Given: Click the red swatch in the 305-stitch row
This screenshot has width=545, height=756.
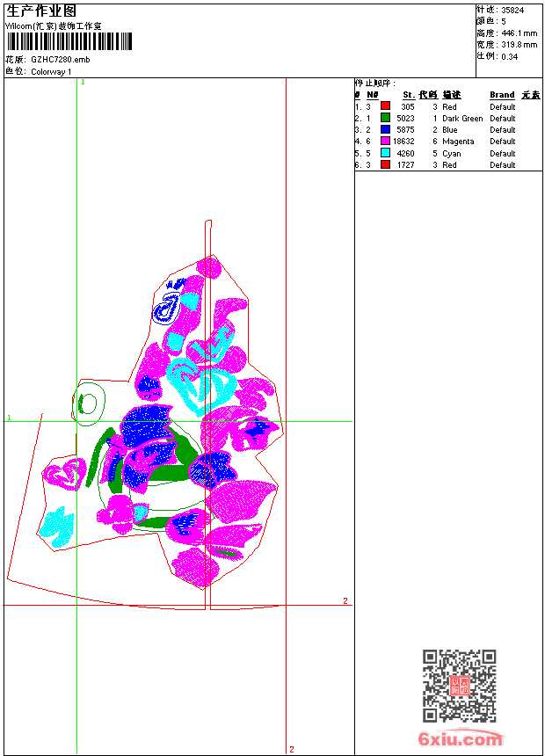Looking at the screenshot, I should pyautogui.click(x=385, y=105).
